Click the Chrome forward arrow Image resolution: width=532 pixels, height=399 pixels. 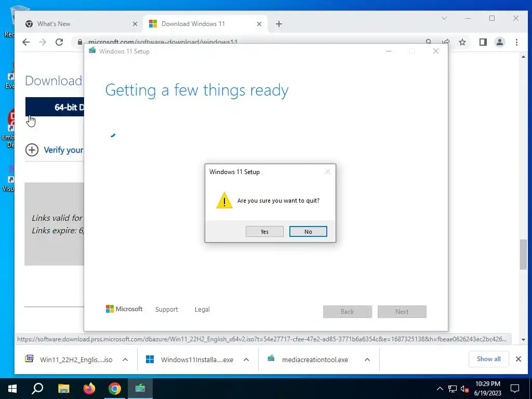pos(43,42)
